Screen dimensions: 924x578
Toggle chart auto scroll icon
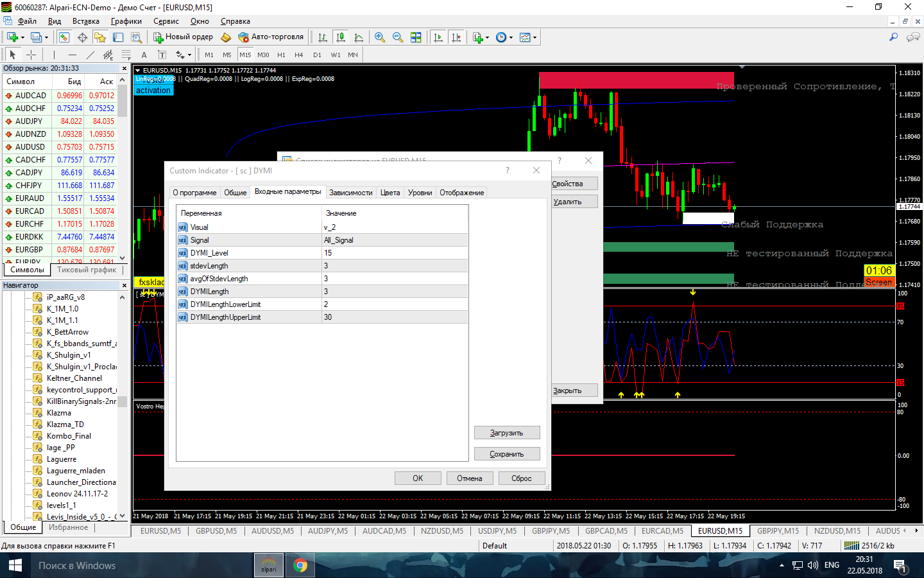pos(438,37)
